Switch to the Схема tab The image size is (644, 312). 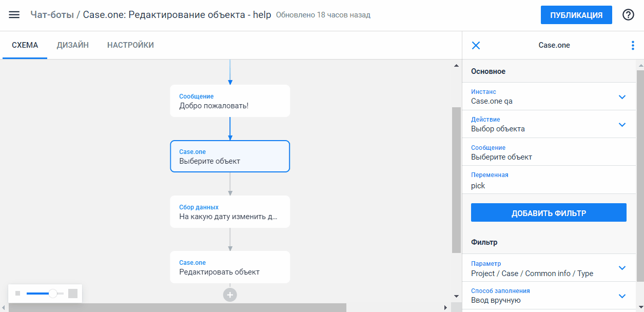point(25,45)
